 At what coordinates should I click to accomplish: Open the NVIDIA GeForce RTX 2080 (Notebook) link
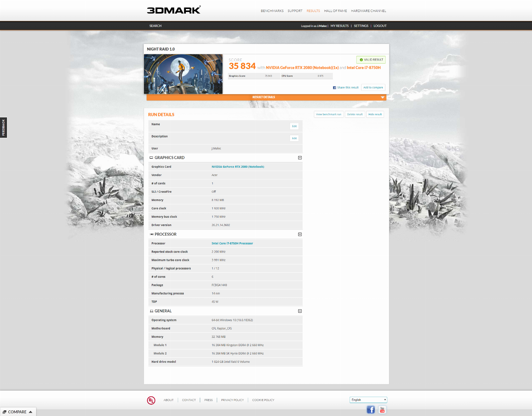238,167
